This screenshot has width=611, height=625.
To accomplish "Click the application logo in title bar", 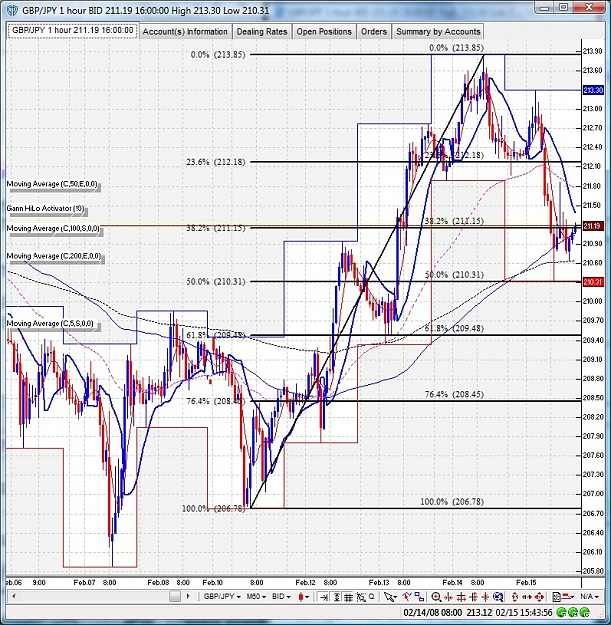I will click(12, 10).
